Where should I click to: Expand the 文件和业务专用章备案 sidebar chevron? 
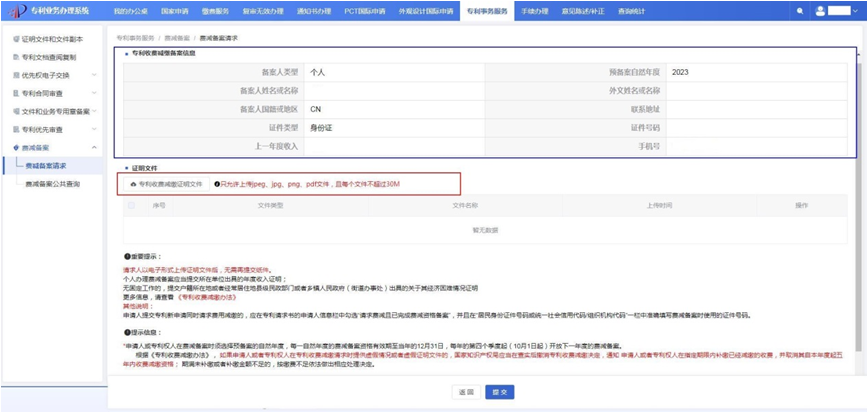(94, 111)
